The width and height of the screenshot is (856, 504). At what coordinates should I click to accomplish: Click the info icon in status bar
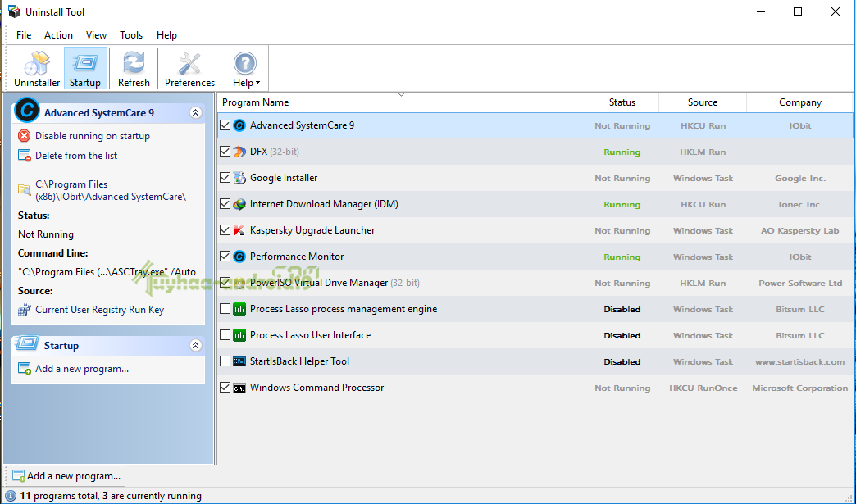tap(11, 496)
